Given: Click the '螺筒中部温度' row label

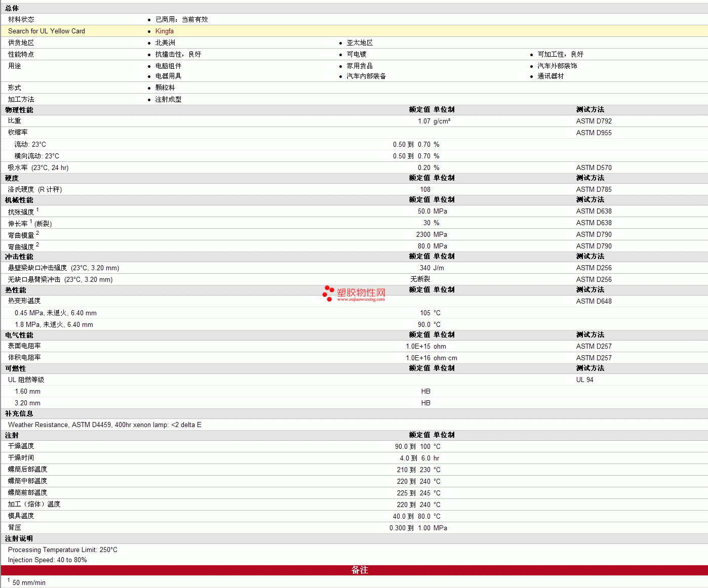Looking at the screenshot, I should tap(27, 481).
